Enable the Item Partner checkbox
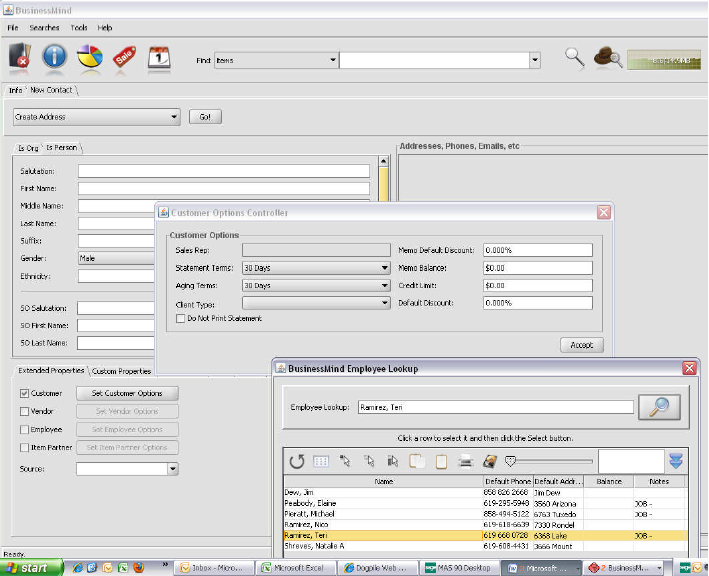The image size is (709, 576). point(24,448)
